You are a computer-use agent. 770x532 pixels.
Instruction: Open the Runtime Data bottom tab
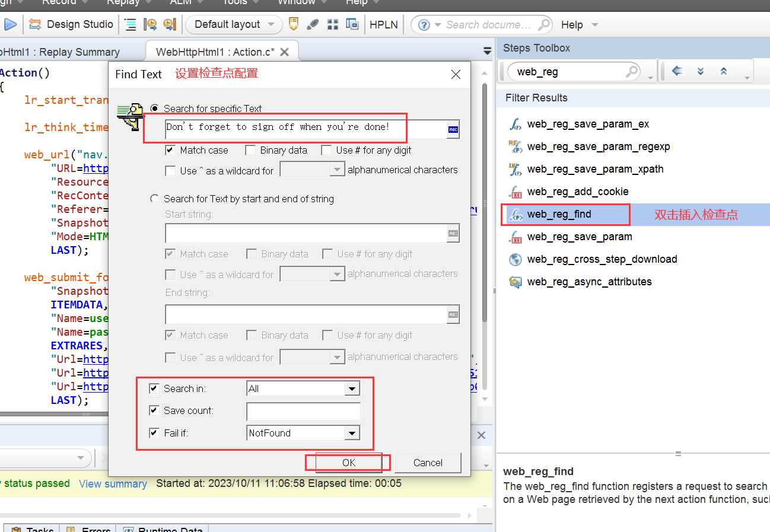[x=164, y=528]
